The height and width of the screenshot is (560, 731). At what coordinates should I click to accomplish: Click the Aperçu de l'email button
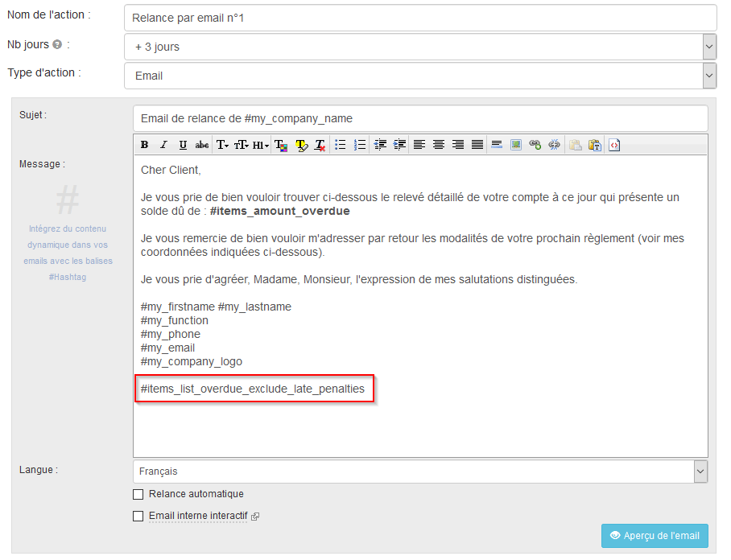(x=655, y=536)
